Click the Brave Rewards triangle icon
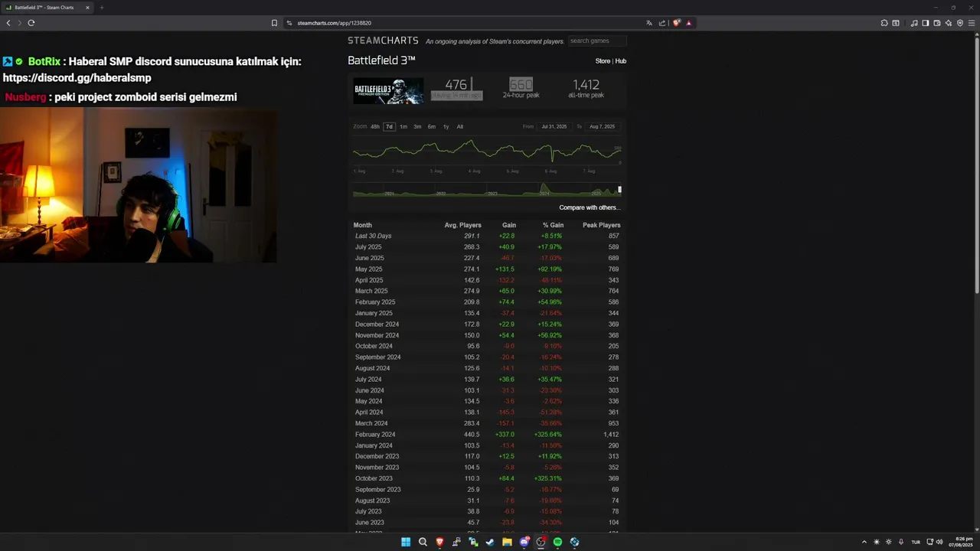 tap(688, 23)
